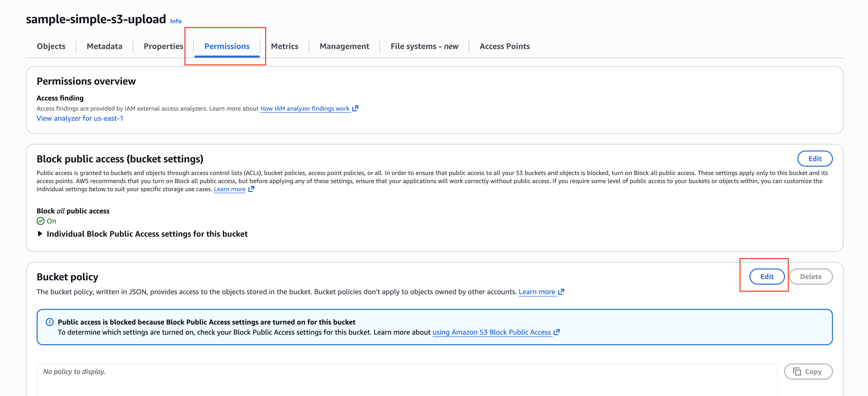Open the Metrics tab
868x396 pixels.
(284, 46)
